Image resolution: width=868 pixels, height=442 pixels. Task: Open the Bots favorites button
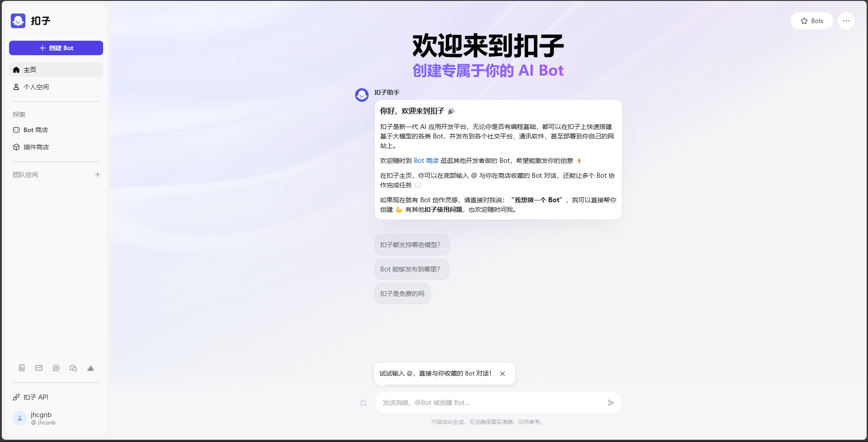click(811, 21)
